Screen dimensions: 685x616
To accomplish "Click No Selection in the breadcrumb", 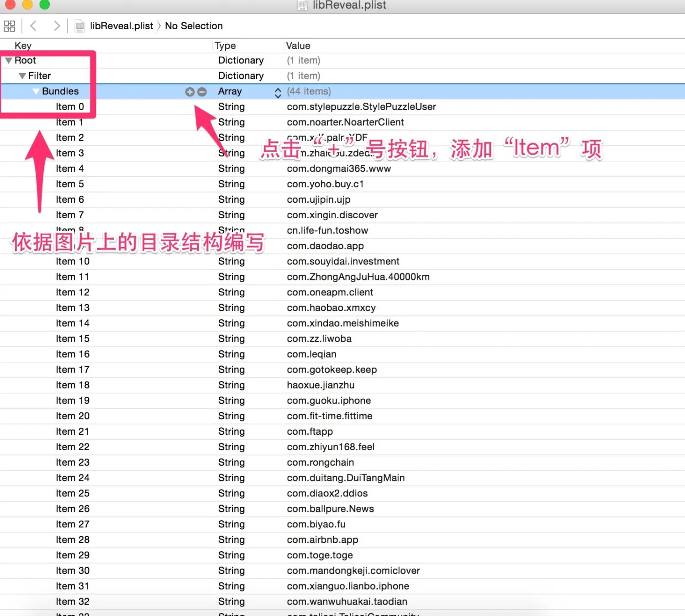I will tap(194, 26).
